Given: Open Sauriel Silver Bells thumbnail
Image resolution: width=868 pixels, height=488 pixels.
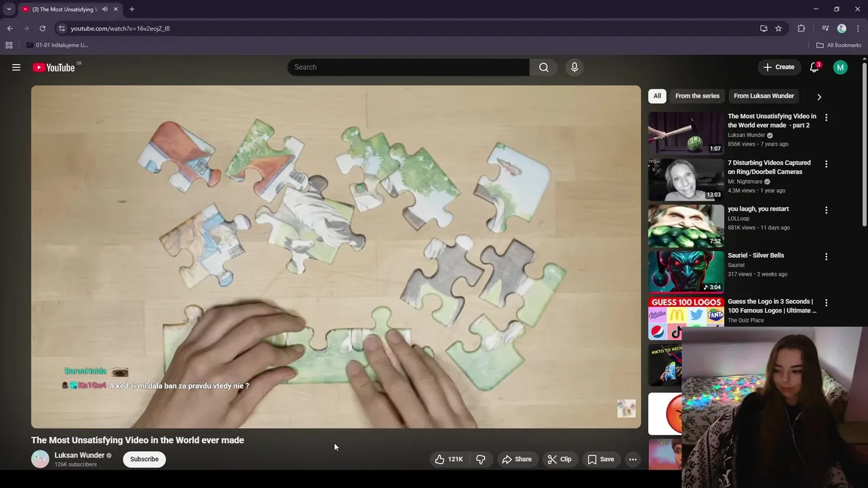Looking at the screenshot, I should [686, 271].
